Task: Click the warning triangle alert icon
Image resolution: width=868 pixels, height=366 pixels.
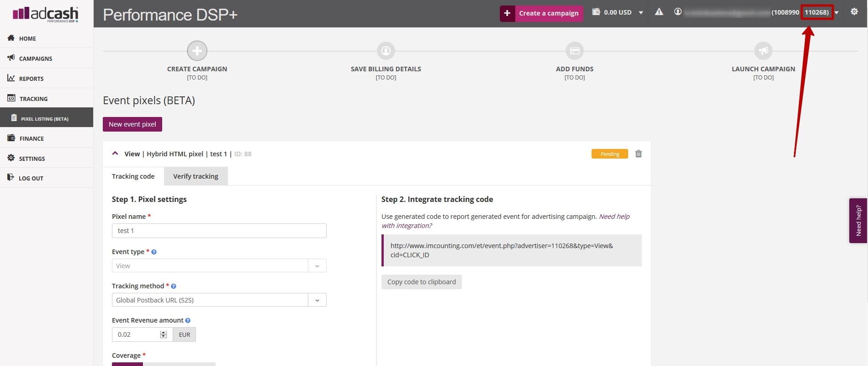Action: [659, 12]
